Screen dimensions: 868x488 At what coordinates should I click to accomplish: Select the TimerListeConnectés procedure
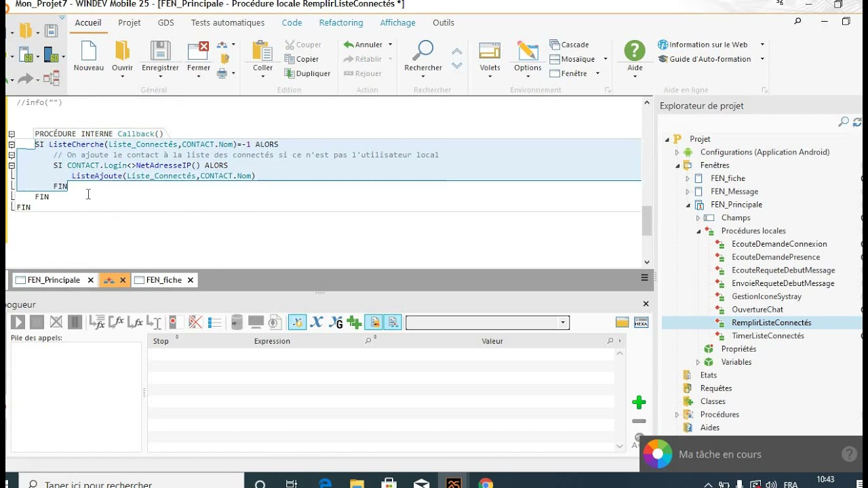[x=768, y=336]
